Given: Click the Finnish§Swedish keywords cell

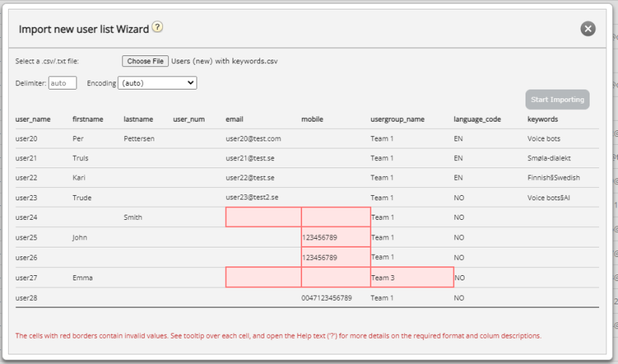Looking at the screenshot, I should [553, 178].
